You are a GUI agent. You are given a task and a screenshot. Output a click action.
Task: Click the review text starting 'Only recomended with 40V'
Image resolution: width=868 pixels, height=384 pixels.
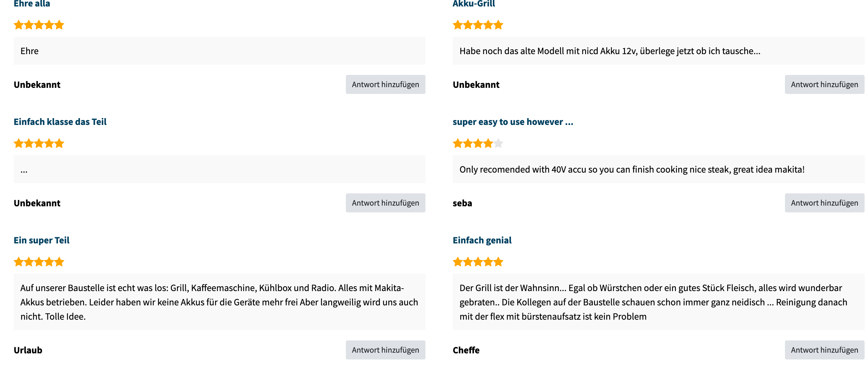click(x=632, y=170)
